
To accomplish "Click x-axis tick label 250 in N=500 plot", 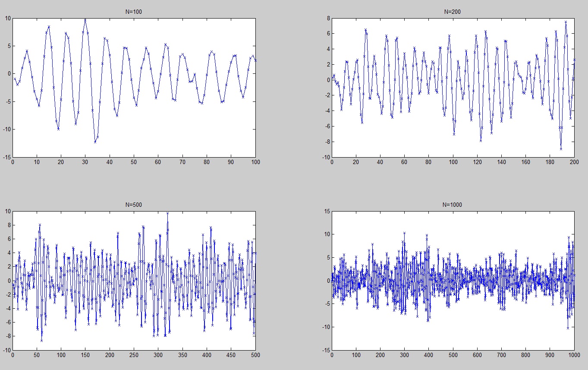I will coord(134,355).
